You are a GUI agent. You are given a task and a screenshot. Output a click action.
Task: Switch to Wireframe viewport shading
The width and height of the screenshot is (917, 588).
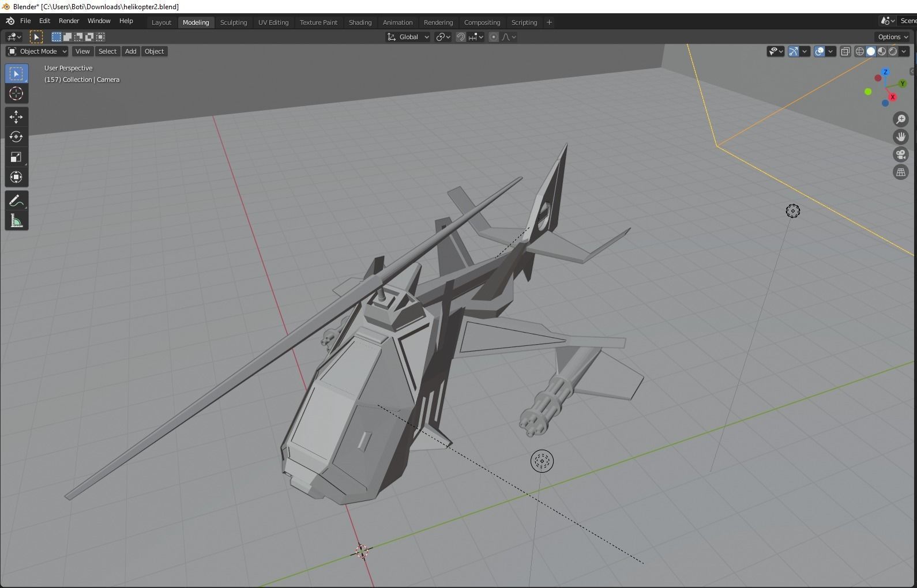click(860, 51)
